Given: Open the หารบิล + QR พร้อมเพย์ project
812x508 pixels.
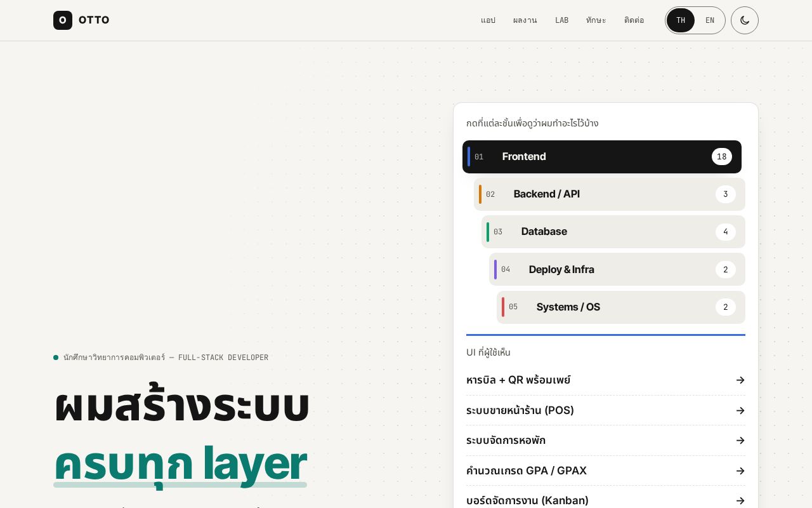Looking at the screenshot, I should [x=606, y=380].
